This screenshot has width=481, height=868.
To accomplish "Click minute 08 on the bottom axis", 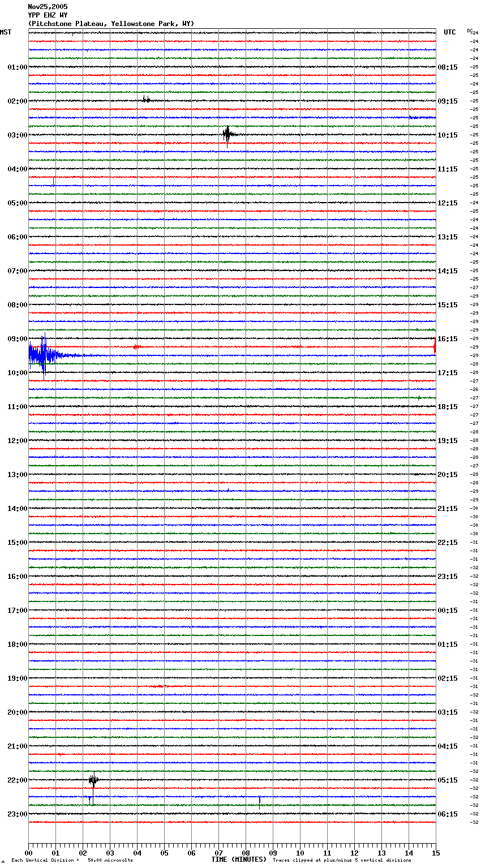I will coord(246,853).
